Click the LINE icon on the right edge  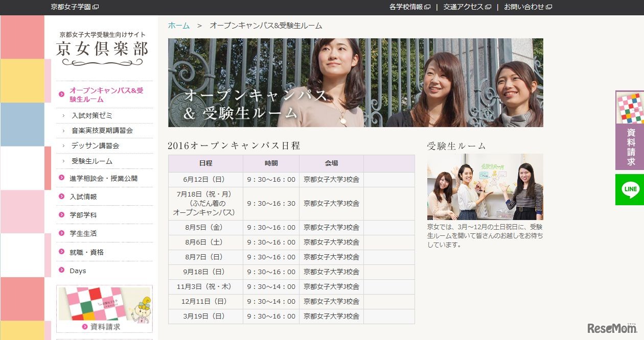pos(630,189)
